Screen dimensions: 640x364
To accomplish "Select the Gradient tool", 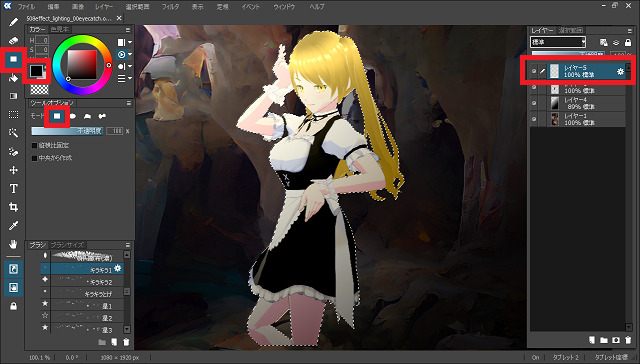I will click(x=13, y=96).
